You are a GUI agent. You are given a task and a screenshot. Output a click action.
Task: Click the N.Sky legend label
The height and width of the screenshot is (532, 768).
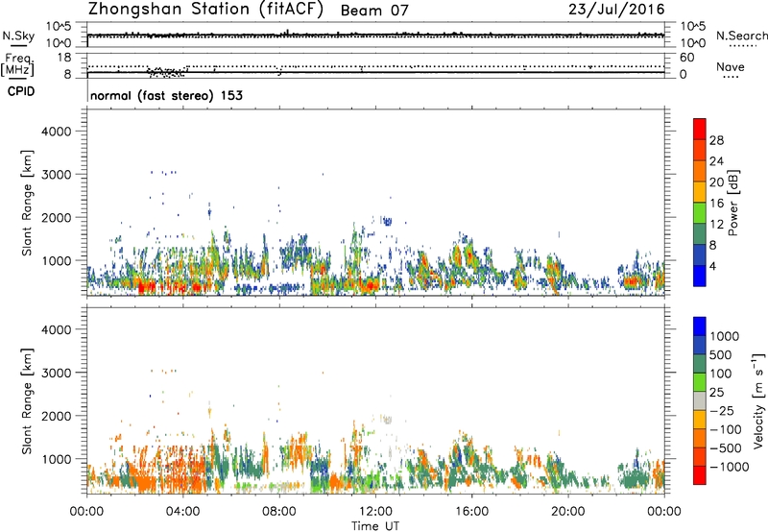[18, 36]
